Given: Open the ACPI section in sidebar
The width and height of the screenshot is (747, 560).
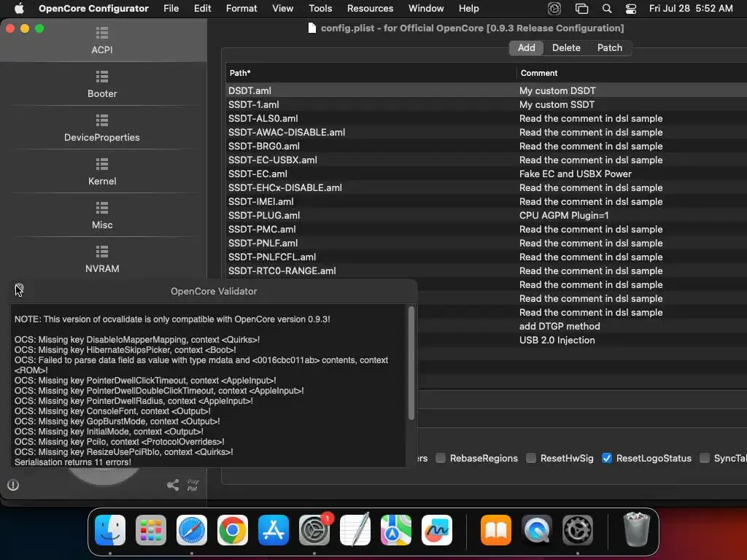Looking at the screenshot, I should (102, 40).
